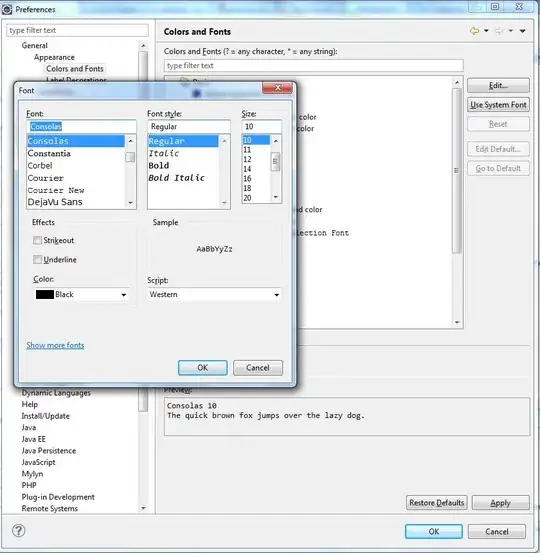Click the Edit... button
Image resolution: width=540 pixels, height=553 pixels.
pos(498,85)
